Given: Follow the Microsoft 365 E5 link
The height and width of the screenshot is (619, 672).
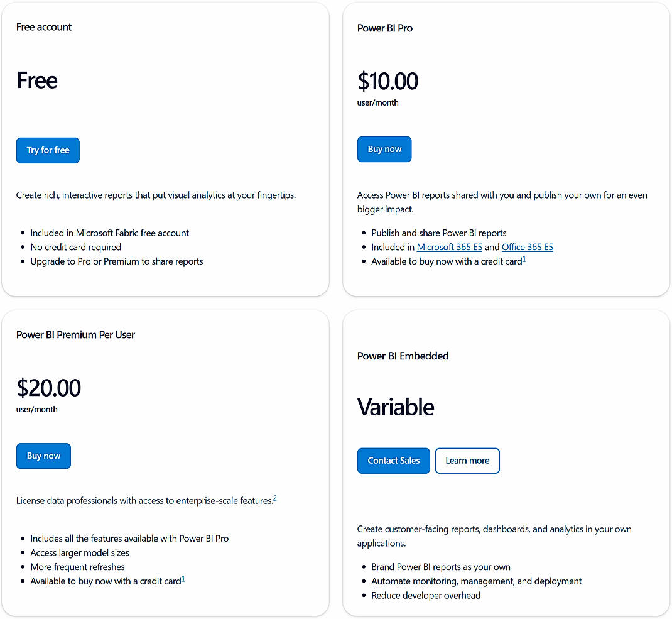Looking at the screenshot, I should point(450,248).
